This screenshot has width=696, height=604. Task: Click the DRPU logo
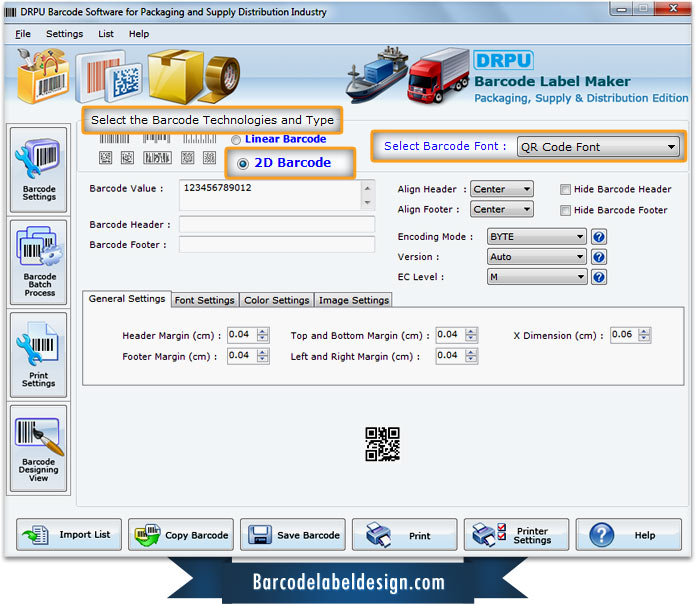coord(503,60)
